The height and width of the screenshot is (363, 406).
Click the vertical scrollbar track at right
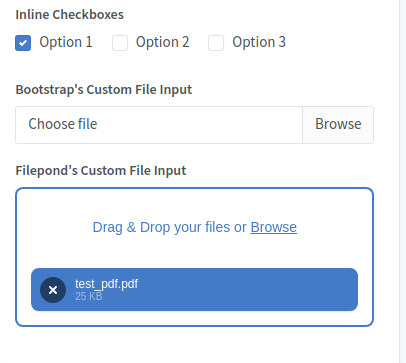403,181
